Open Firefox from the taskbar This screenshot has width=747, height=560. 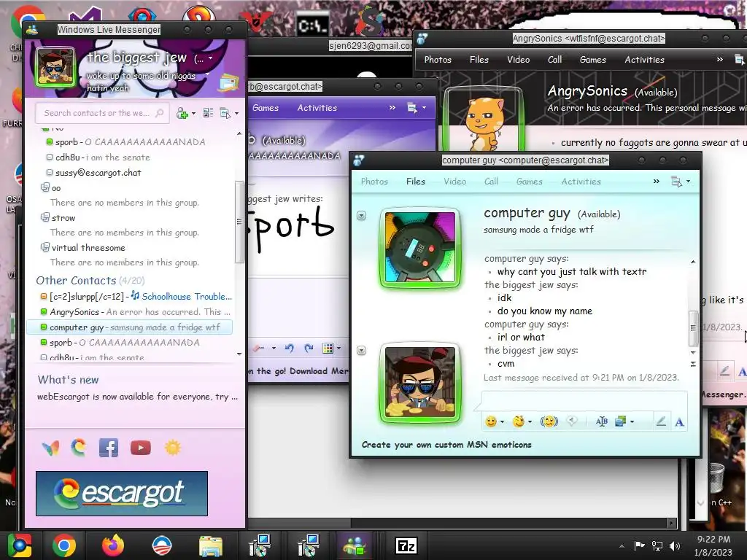(113, 545)
